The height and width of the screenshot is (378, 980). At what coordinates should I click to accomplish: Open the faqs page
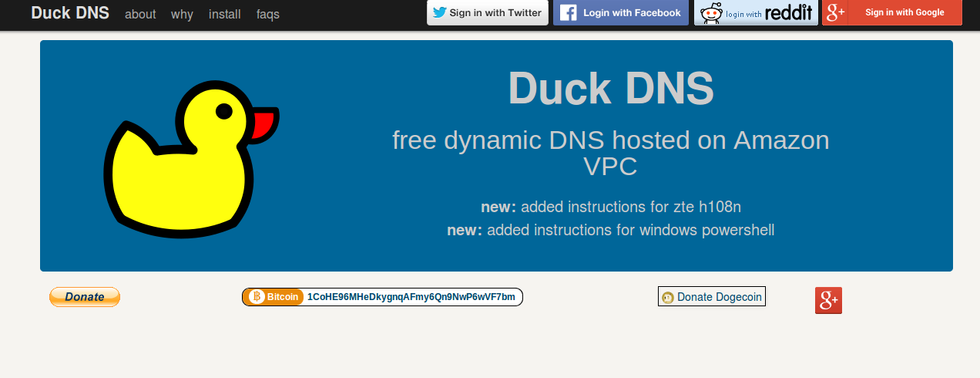click(x=268, y=14)
